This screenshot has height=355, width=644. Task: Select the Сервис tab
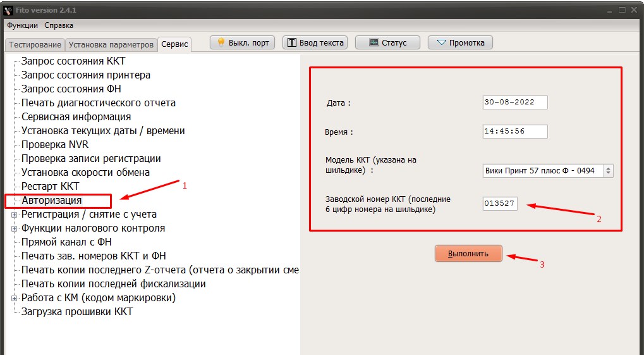[174, 44]
